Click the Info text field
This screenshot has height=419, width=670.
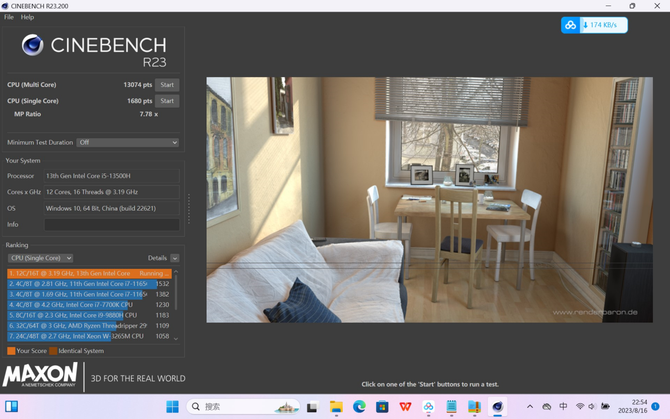pyautogui.click(x=112, y=225)
